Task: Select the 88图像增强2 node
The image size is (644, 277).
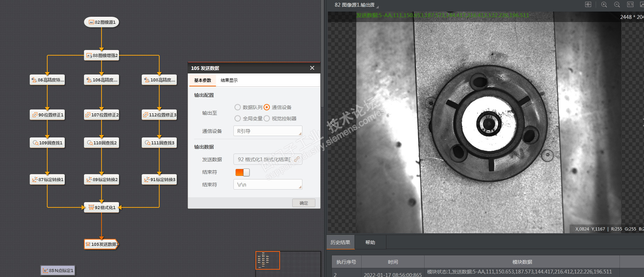Action: coord(101,55)
